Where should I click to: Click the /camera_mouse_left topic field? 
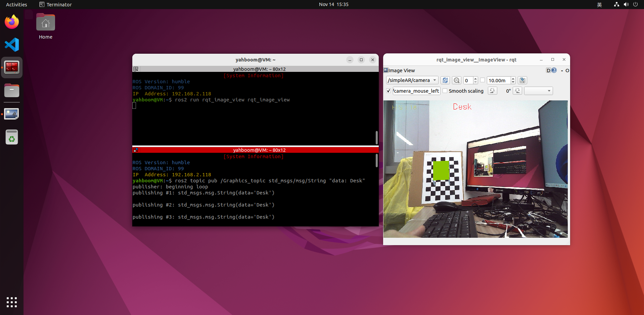(416, 91)
